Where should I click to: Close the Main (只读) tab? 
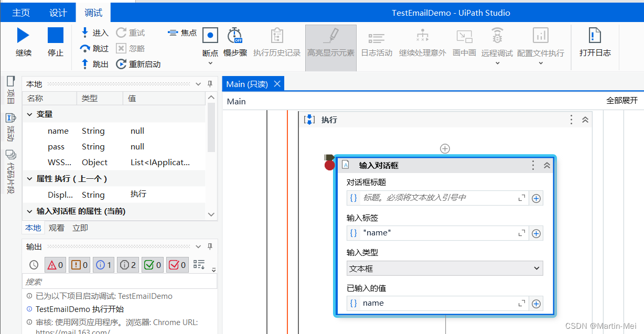pos(277,84)
